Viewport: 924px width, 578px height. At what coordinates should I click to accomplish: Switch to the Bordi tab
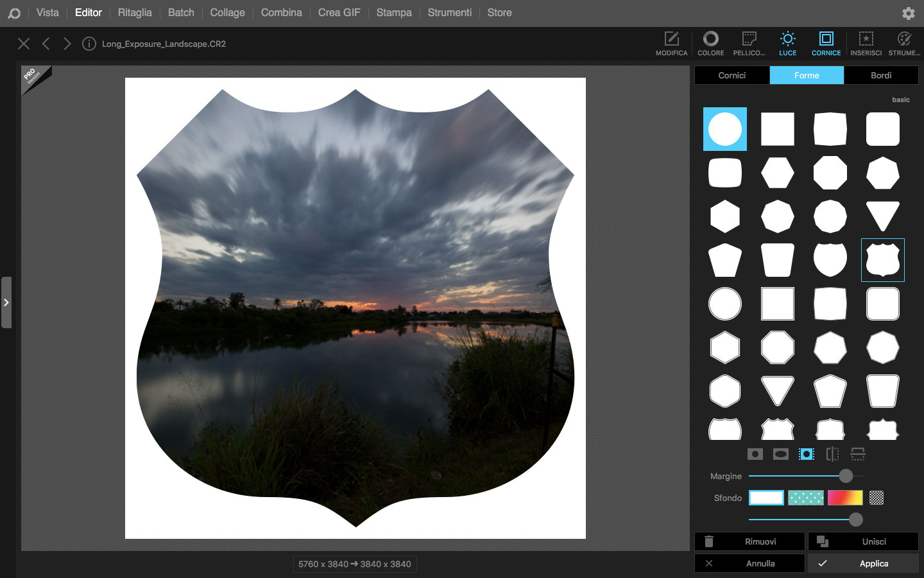[881, 75]
